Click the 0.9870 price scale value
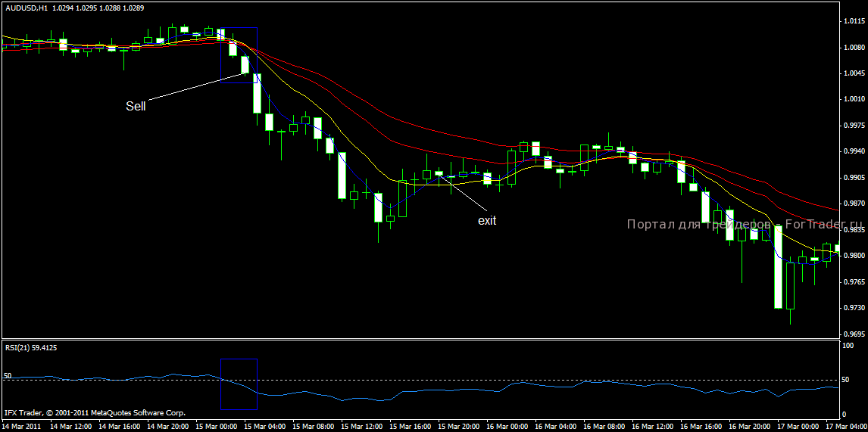The image size is (868, 432). pos(853,204)
